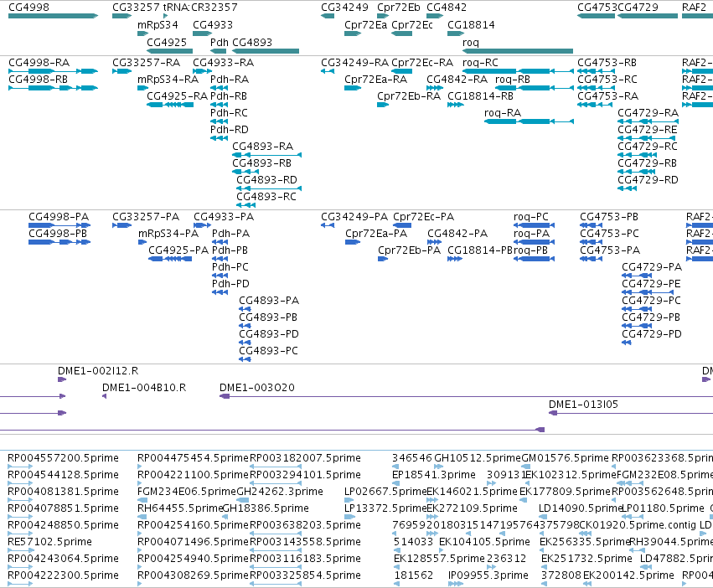Click the CG33257 gene label
Viewport: 713px width, 588px height.
click(136, 8)
